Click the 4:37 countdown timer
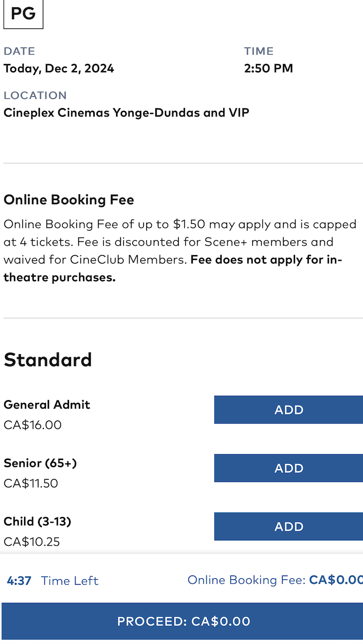Image resolution: width=363 pixels, height=644 pixels. point(19,580)
